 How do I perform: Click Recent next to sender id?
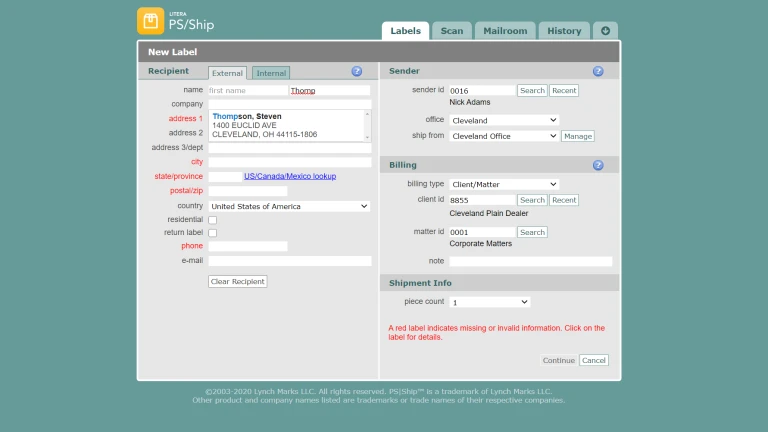coord(564,91)
